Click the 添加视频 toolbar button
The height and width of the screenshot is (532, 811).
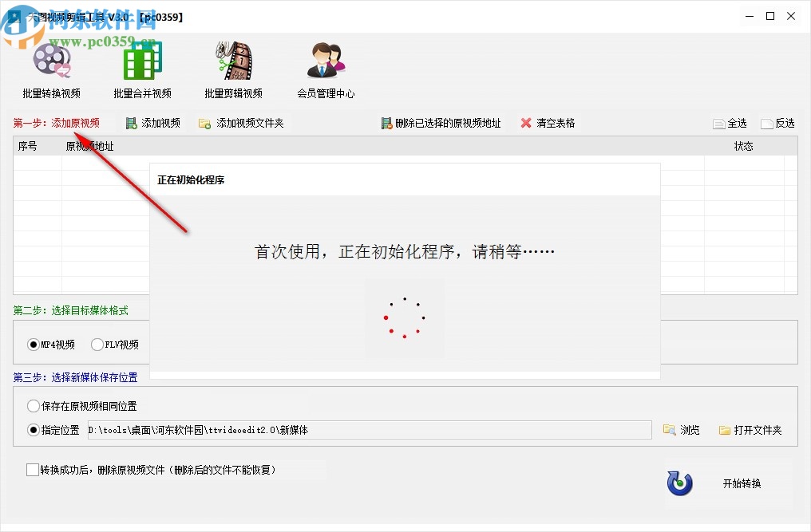pos(153,123)
